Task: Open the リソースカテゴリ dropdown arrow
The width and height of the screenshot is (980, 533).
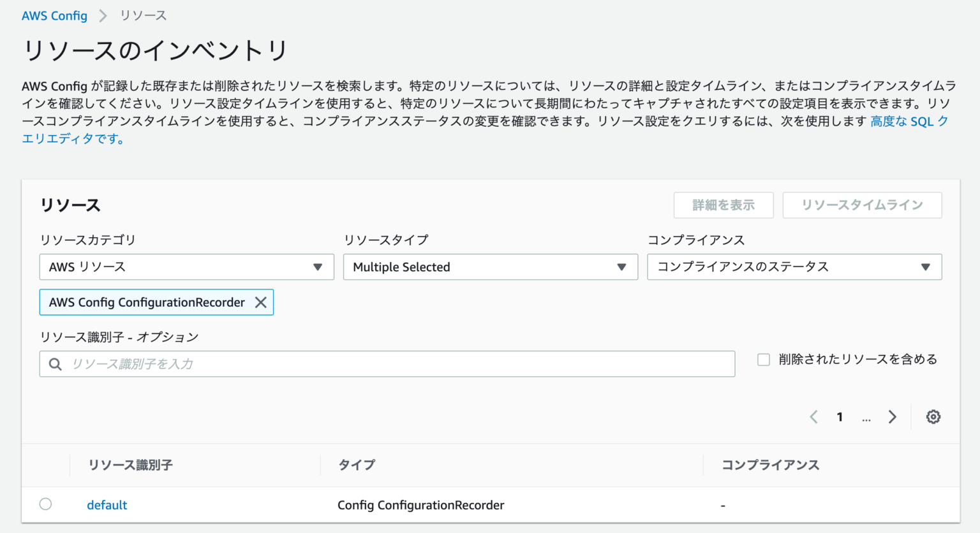Action: click(x=318, y=267)
